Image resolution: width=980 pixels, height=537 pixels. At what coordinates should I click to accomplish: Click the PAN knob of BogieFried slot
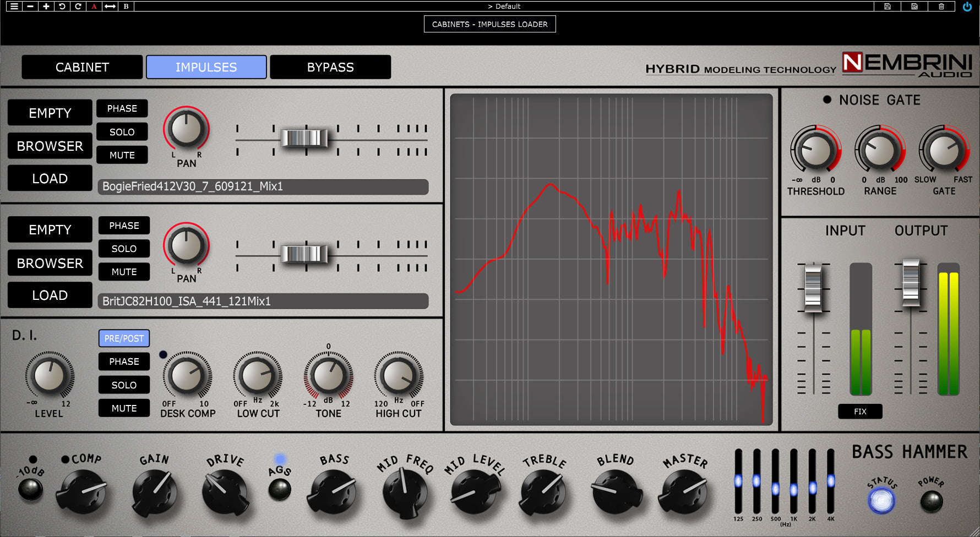[x=187, y=129]
